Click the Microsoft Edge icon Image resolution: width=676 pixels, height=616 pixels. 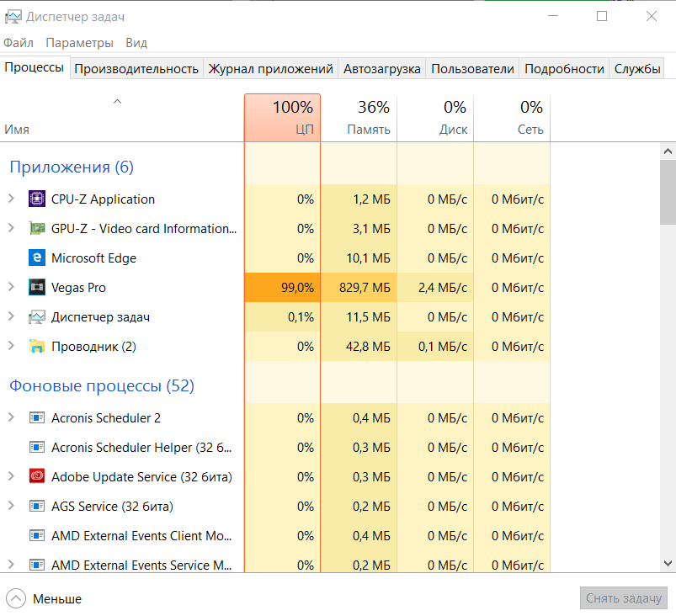[x=37, y=258]
